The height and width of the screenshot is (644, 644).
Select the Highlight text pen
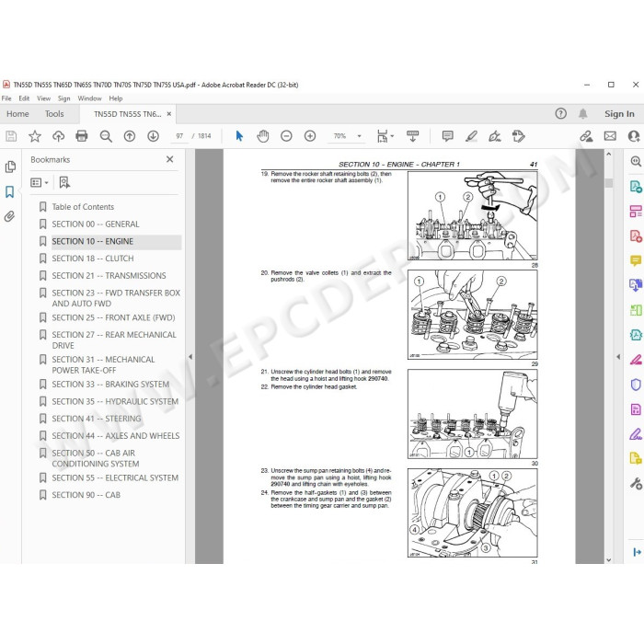[x=471, y=136]
